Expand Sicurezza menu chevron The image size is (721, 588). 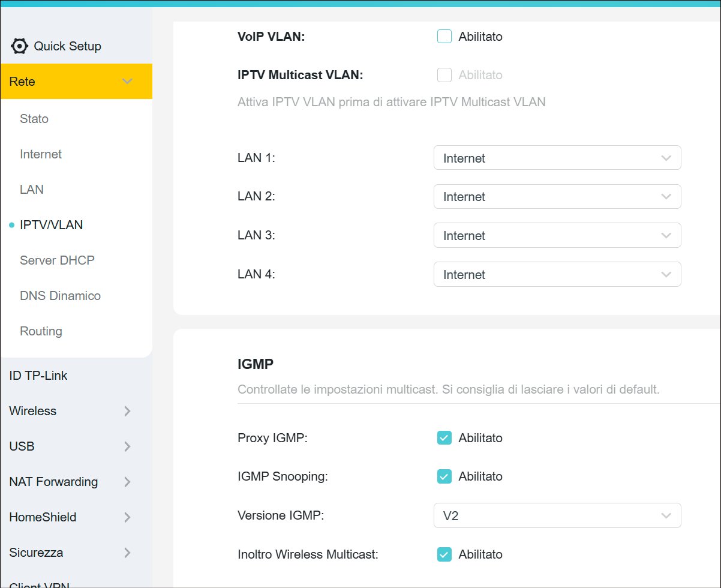tap(127, 553)
